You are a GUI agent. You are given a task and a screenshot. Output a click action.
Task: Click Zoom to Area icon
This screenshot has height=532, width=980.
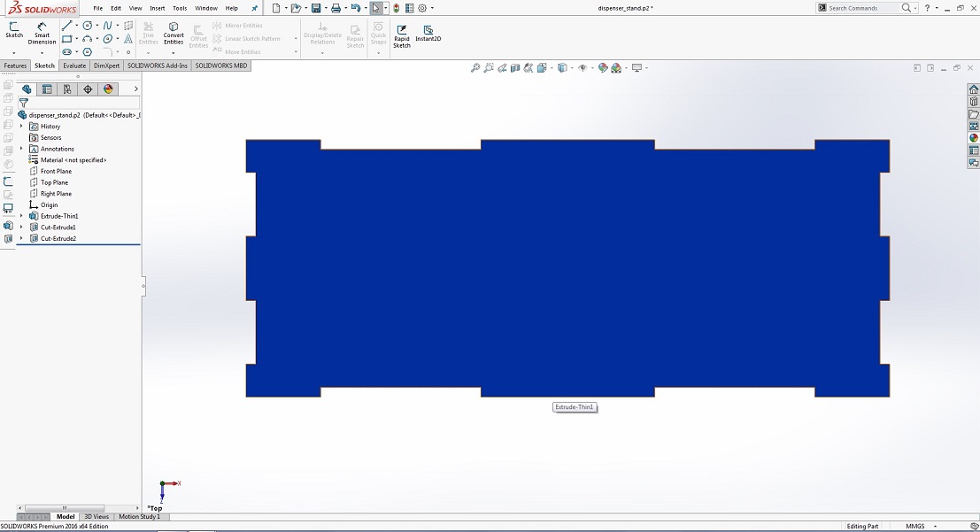[x=488, y=67]
